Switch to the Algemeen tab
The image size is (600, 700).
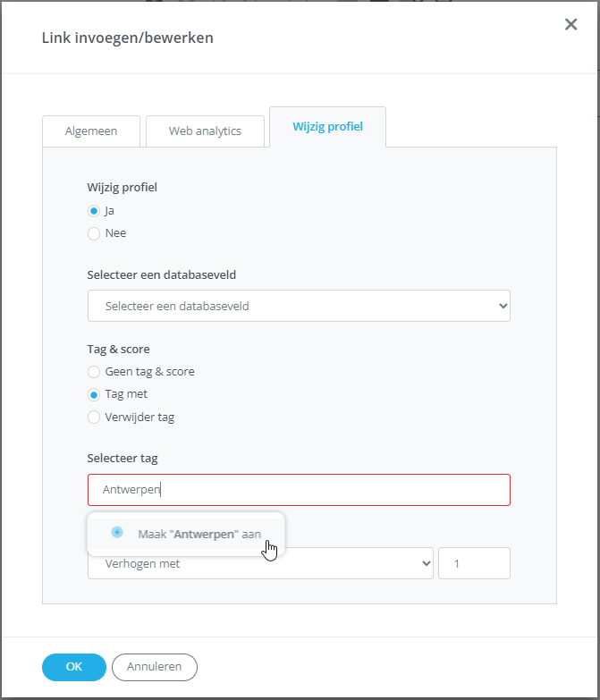(91, 131)
